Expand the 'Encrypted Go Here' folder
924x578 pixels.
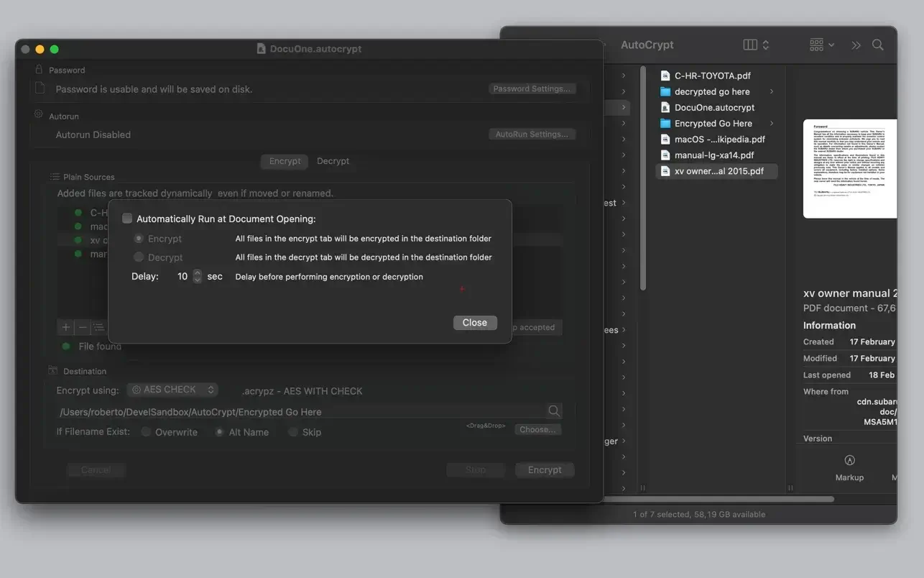772,123
